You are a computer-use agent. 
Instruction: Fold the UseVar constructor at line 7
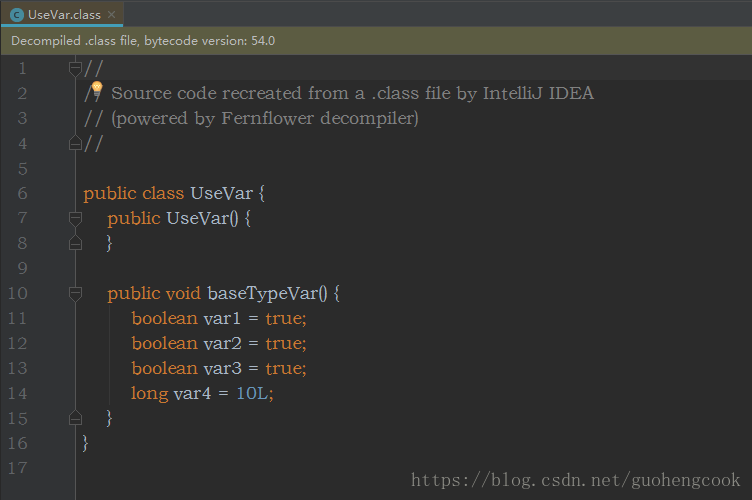pyautogui.click(x=75, y=219)
